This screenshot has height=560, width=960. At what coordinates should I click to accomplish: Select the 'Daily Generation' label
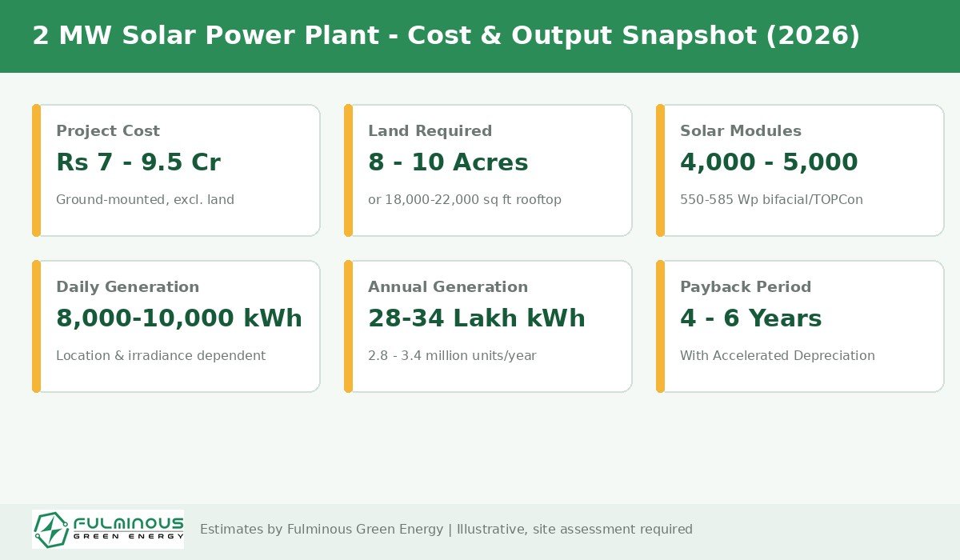tap(127, 287)
